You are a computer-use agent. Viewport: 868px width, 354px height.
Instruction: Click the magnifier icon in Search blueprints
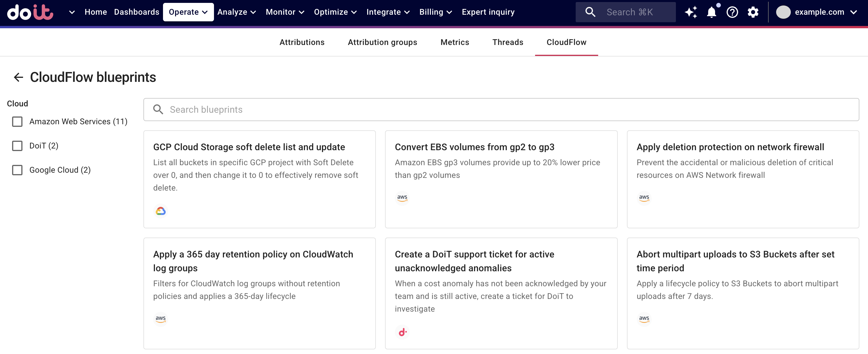click(158, 110)
